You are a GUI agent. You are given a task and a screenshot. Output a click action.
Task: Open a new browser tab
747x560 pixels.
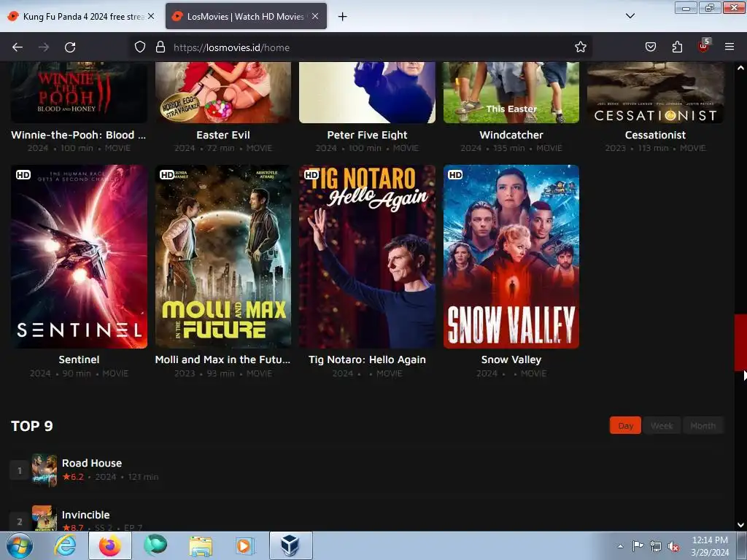[343, 17]
